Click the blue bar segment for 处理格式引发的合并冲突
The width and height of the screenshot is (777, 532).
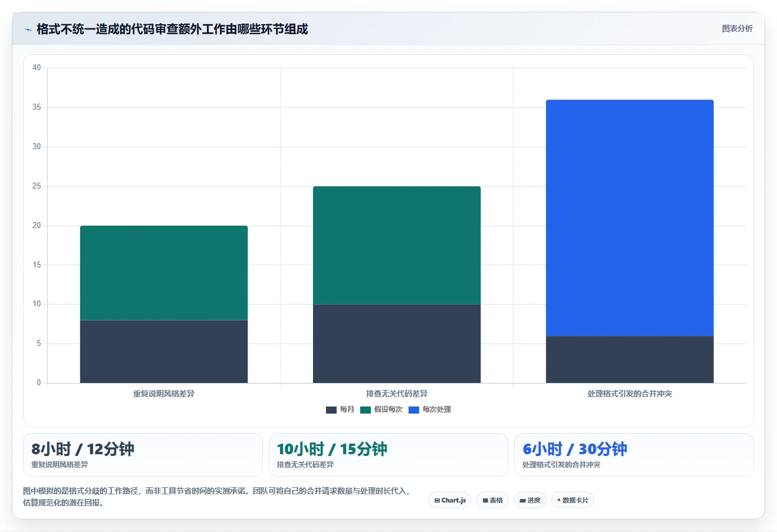(x=630, y=218)
